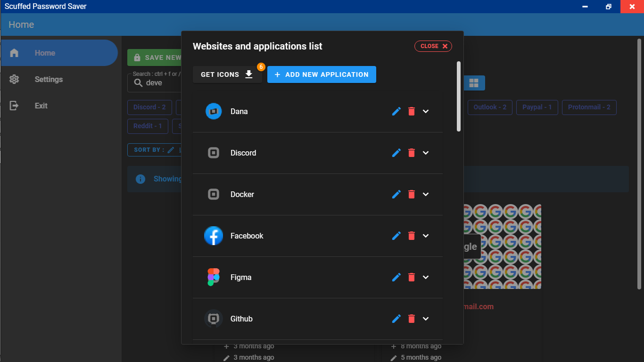Click the Github logo icon
Screen dimensions: 644x362
214,319
